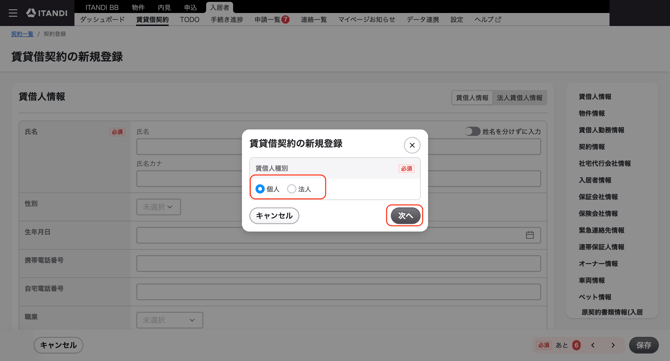The image size is (670, 361).
Task: Open the 性別 未選択 dropdown
Action: [x=159, y=207]
